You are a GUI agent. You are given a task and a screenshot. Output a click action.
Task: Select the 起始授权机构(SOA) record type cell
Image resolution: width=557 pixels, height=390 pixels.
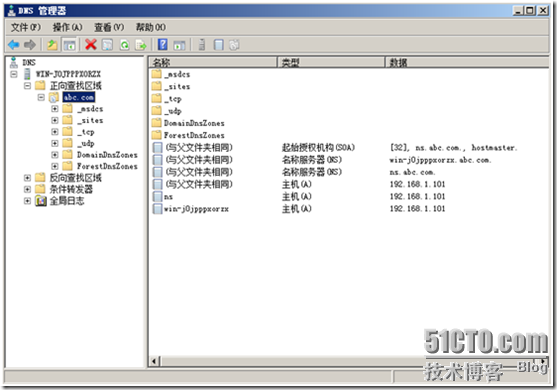(x=318, y=147)
